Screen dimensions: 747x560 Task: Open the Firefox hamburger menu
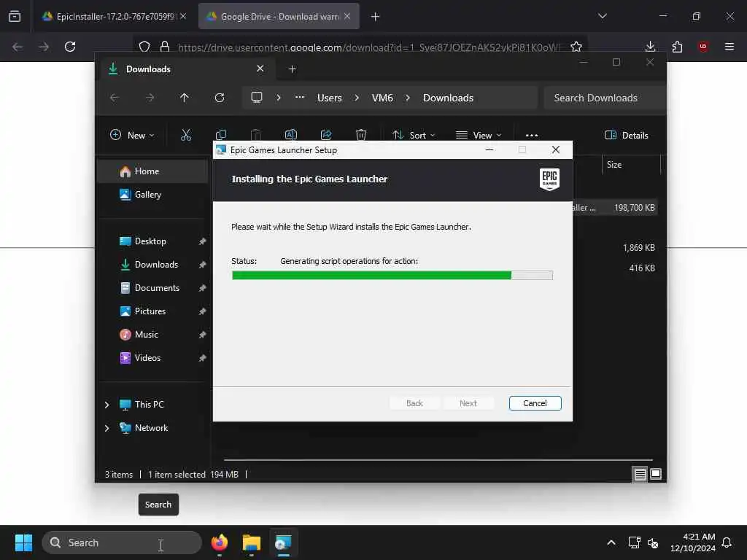pos(729,47)
